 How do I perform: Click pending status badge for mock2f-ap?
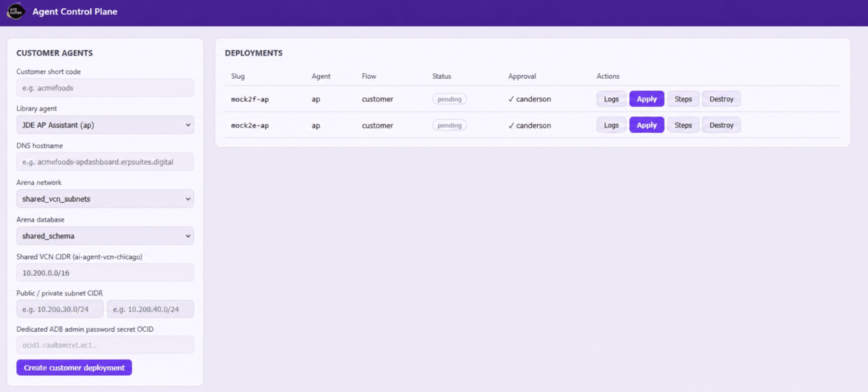coord(449,99)
